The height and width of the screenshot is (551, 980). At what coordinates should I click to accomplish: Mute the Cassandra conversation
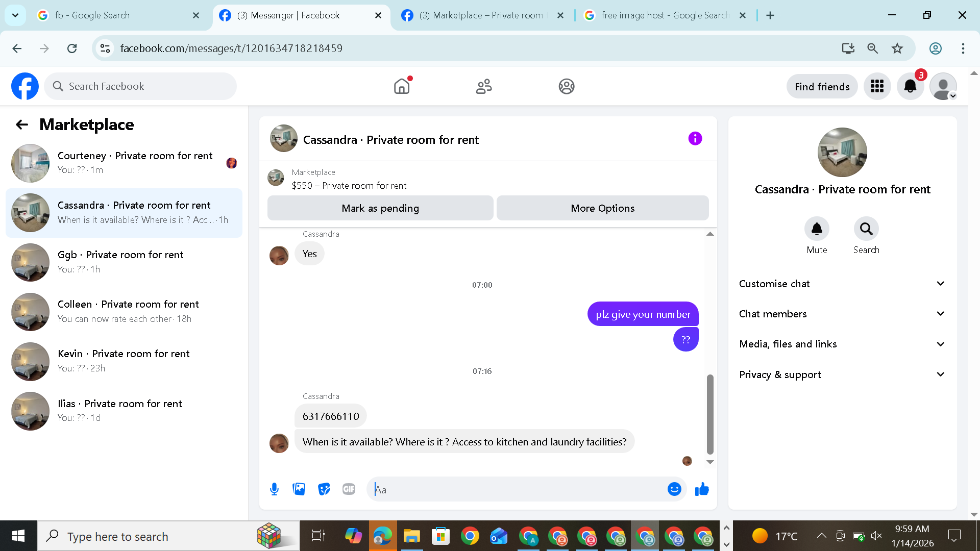point(817,229)
